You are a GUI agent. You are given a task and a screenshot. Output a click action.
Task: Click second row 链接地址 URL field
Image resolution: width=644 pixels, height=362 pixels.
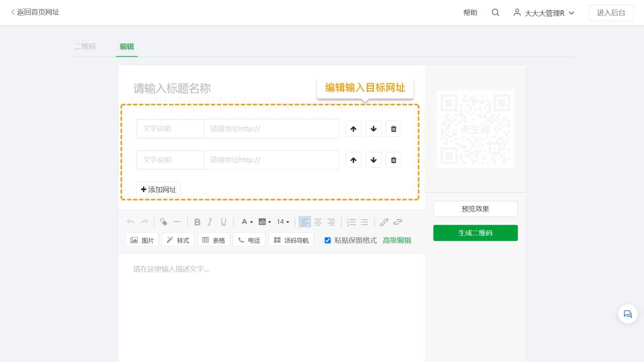(272, 160)
